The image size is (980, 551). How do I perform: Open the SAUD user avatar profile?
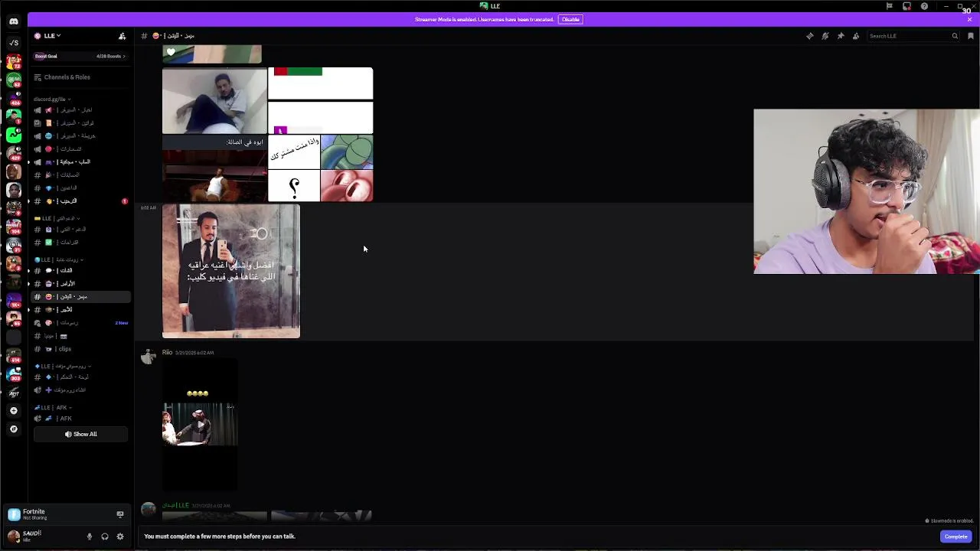click(x=13, y=536)
